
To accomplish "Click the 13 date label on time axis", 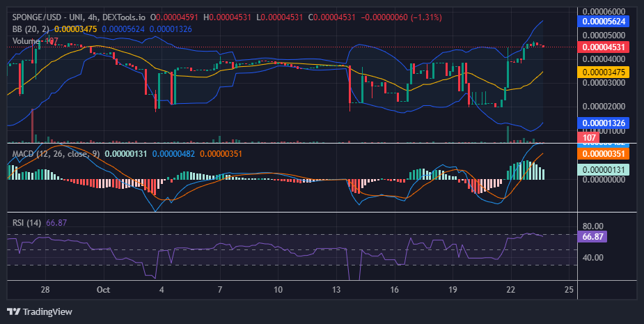I will [336, 290].
